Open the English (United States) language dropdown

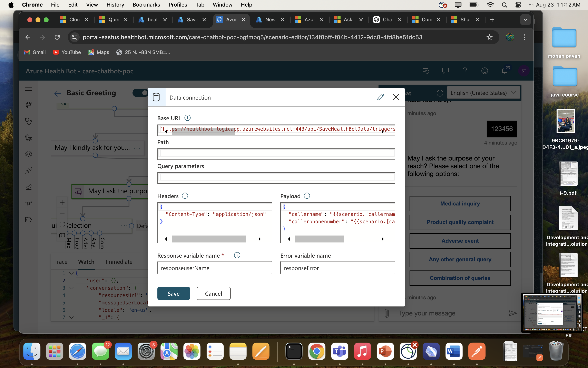[483, 93]
